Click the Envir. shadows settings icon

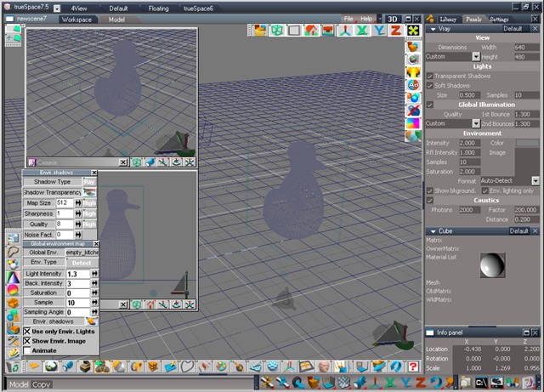(x=91, y=322)
